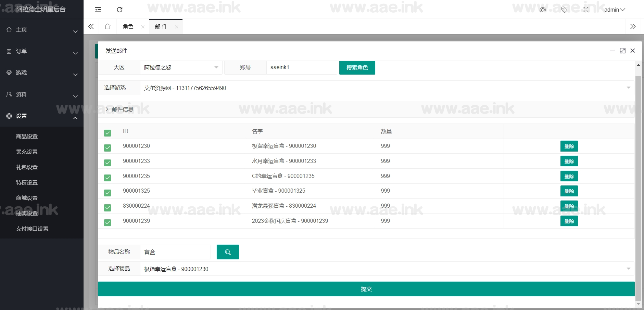
Task: Expand the 主页 sidebar menu
Action: (x=42, y=30)
